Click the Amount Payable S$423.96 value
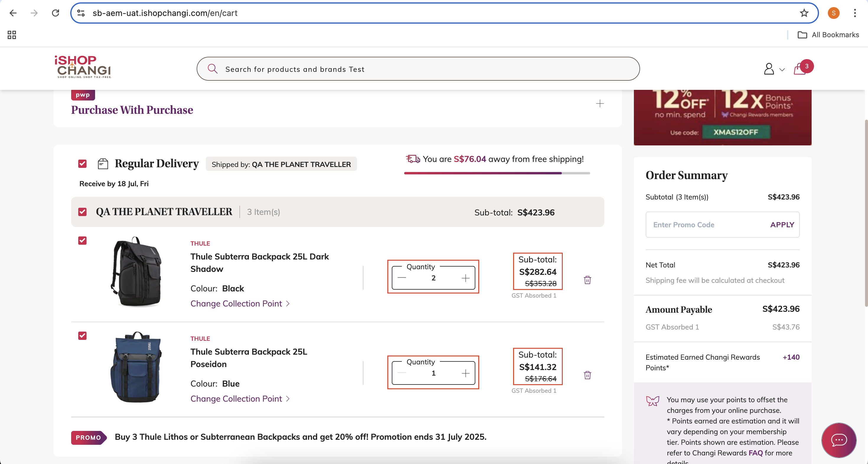The width and height of the screenshot is (868, 464). tap(781, 309)
